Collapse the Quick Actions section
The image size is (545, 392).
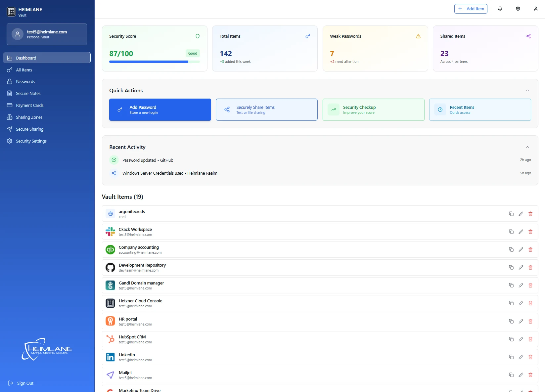coord(527,90)
